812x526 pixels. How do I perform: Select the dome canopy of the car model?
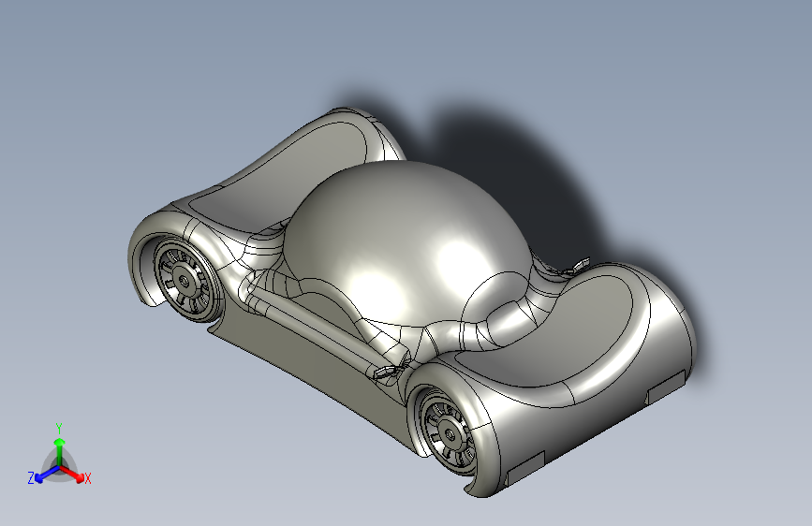click(x=406, y=243)
